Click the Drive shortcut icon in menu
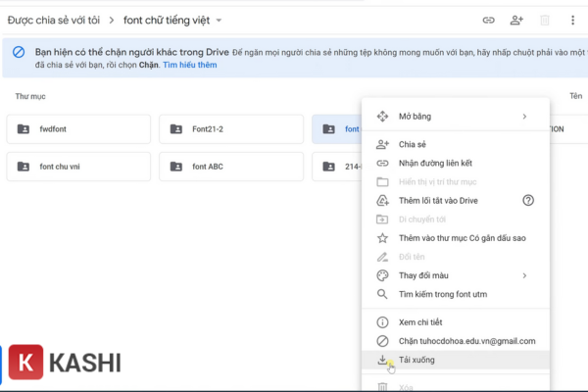The width and height of the screenshot is (588, 392). pos(382,201)
